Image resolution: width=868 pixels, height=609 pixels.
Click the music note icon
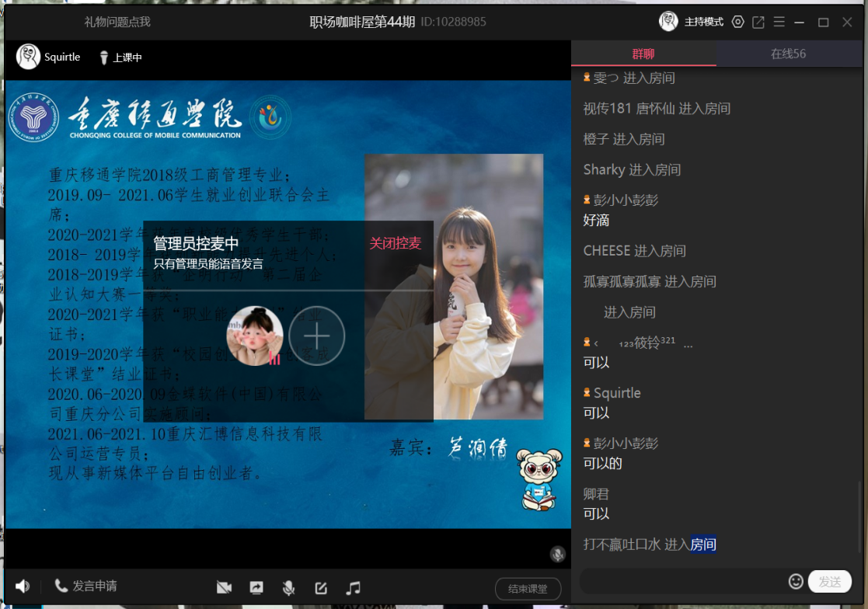tap(354, 588)
